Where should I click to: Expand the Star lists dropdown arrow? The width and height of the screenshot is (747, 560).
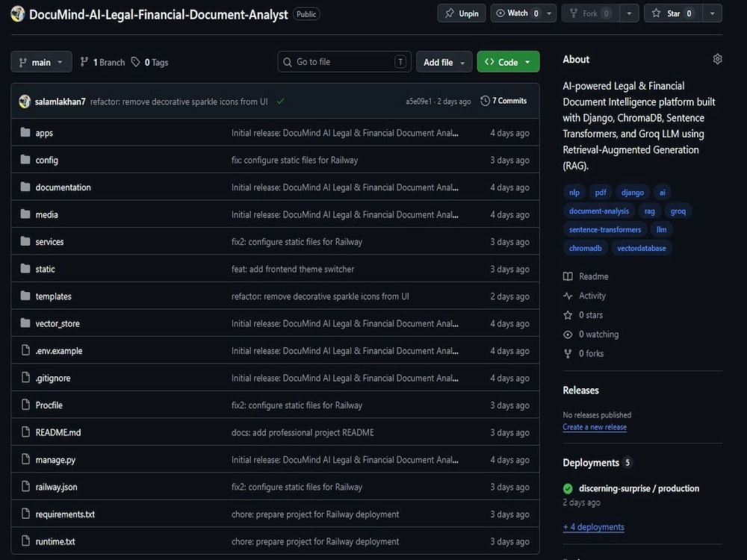pos(712,13)
